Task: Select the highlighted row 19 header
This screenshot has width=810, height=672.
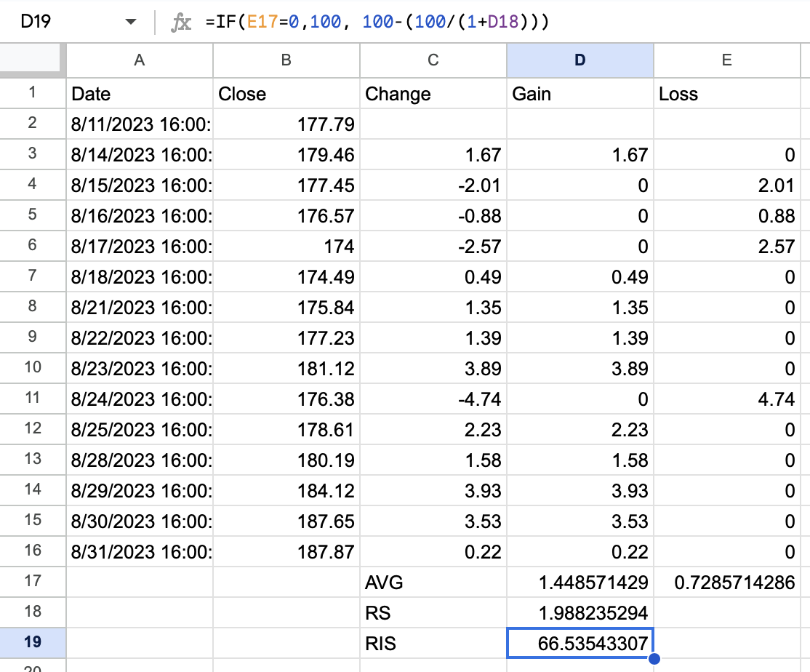Action: (x=33, y=642)
